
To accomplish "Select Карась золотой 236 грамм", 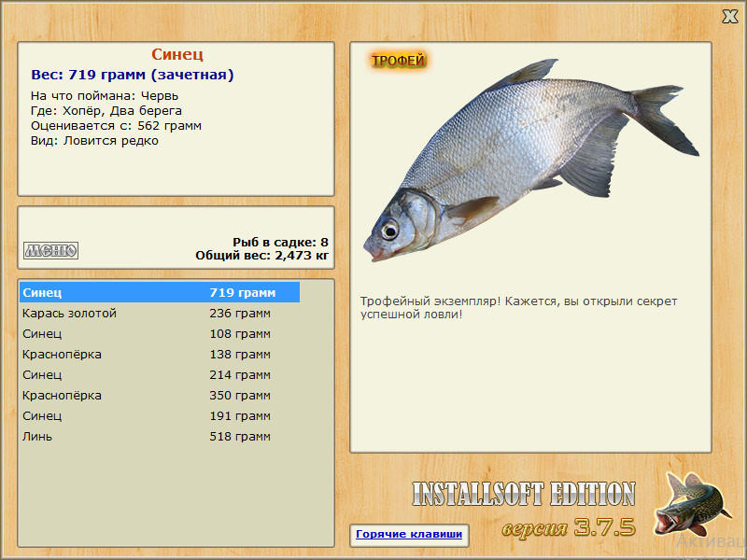I will tap(160, 314).
